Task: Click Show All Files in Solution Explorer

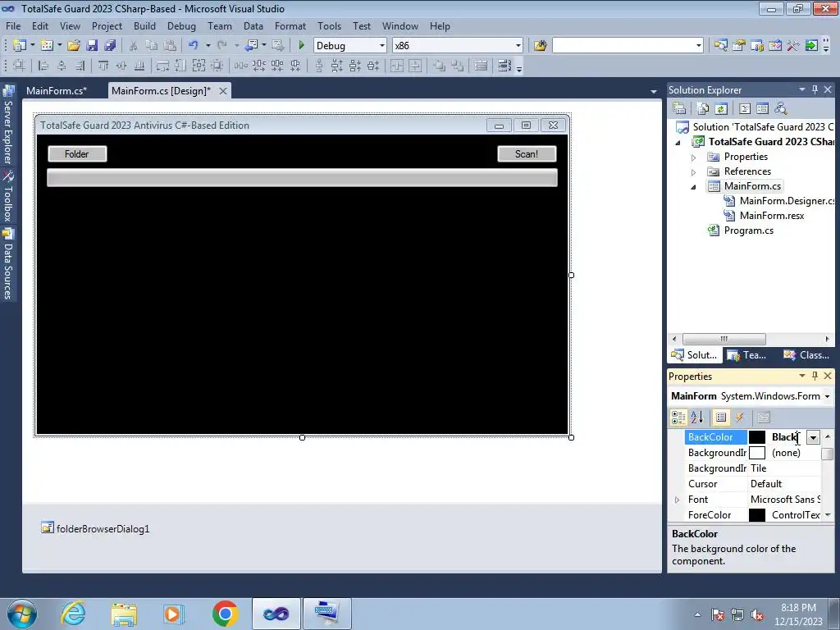Action: coord(703,108)
